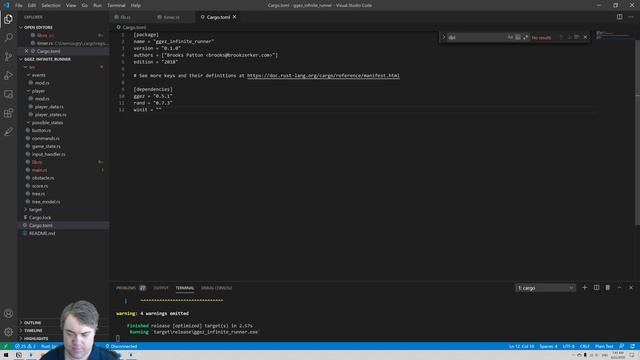
Task: Open the Run and Debug view
Action: tap(8, 75)
